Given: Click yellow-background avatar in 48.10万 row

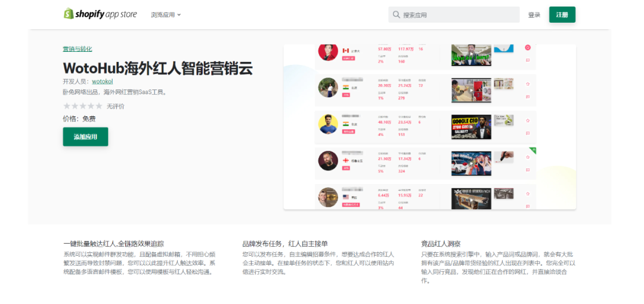Looking at the screenshot, I should (328, 124).
